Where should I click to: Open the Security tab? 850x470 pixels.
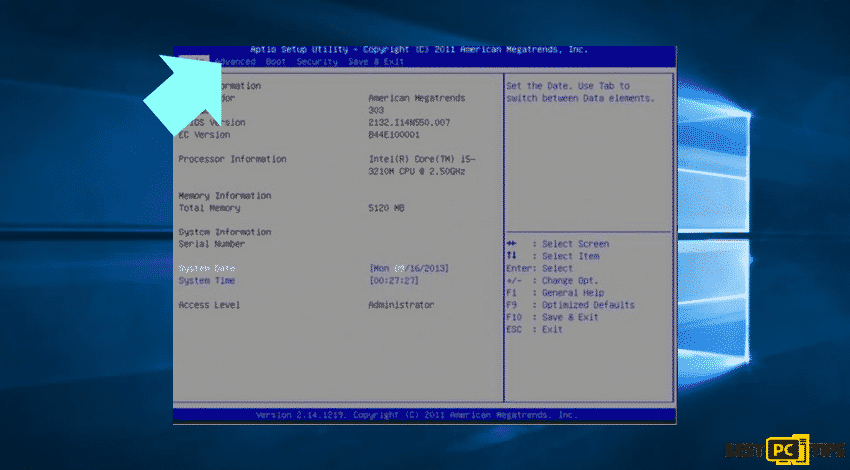pos(317,62)
